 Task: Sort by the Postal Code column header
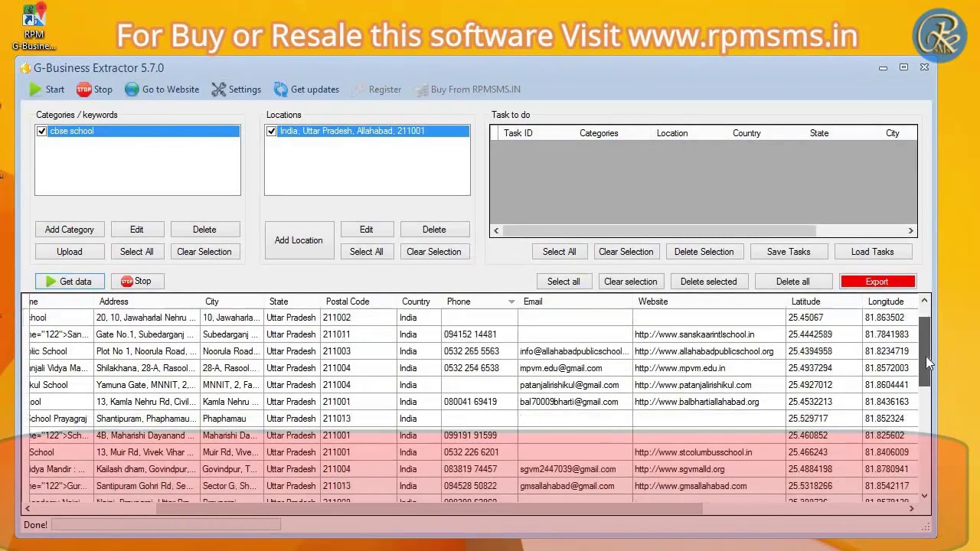[358, 302]
